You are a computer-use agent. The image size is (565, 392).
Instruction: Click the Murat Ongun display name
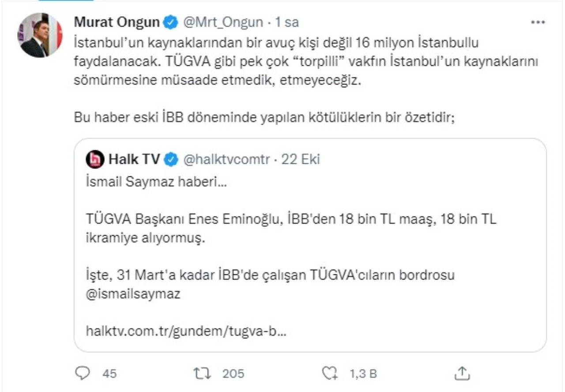(117, 22)
